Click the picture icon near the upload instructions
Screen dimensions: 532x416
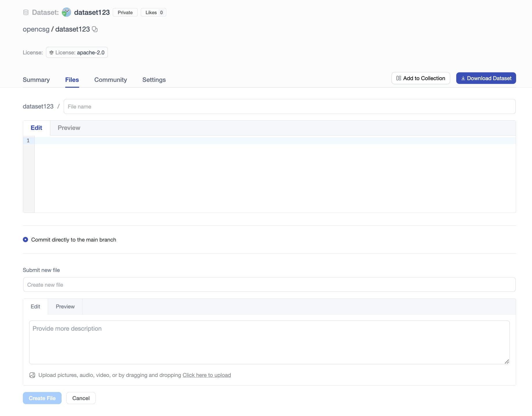click(32, 375)
